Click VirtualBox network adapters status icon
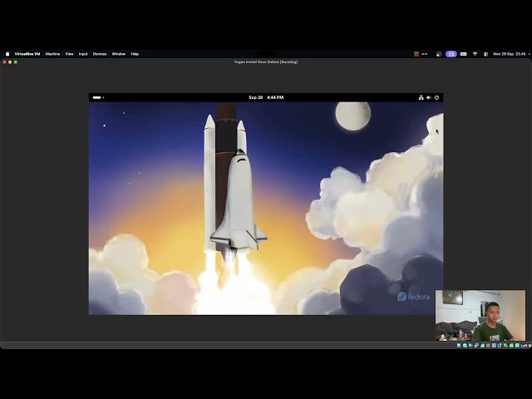 pos(476,346)
